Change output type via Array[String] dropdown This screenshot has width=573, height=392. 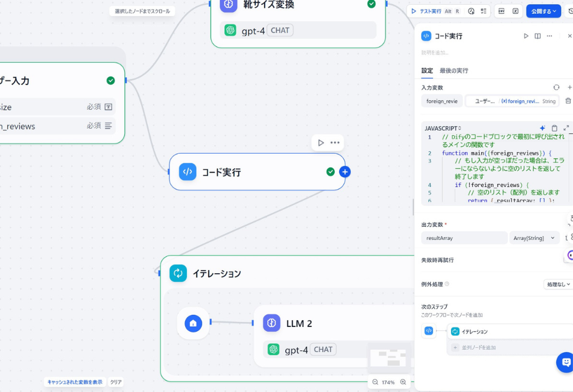tap(534, 238)
